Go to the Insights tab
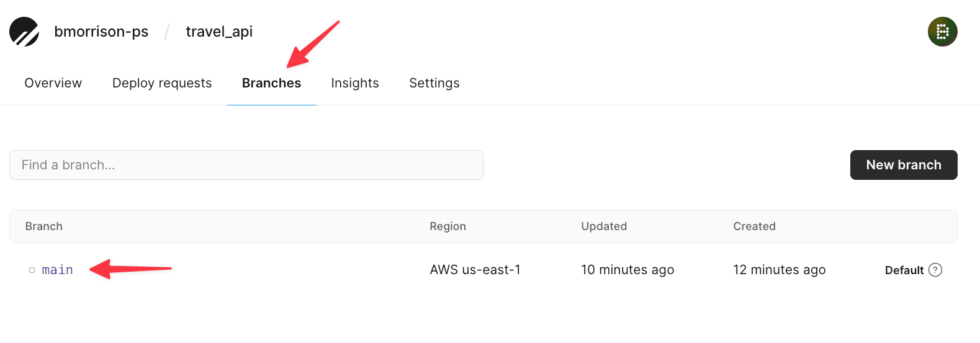Image resolution: width=980 pixels, height=343 pixels. [x=355, y=83]
